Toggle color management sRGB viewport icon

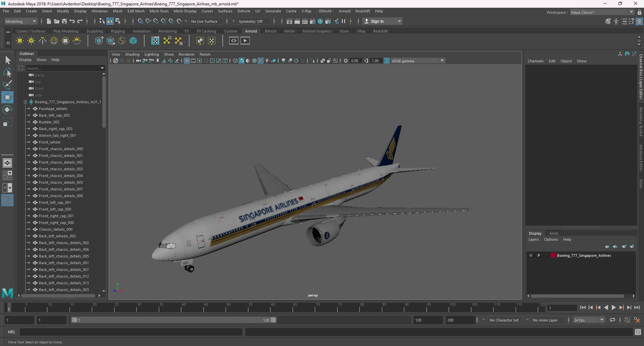[387, 61]
